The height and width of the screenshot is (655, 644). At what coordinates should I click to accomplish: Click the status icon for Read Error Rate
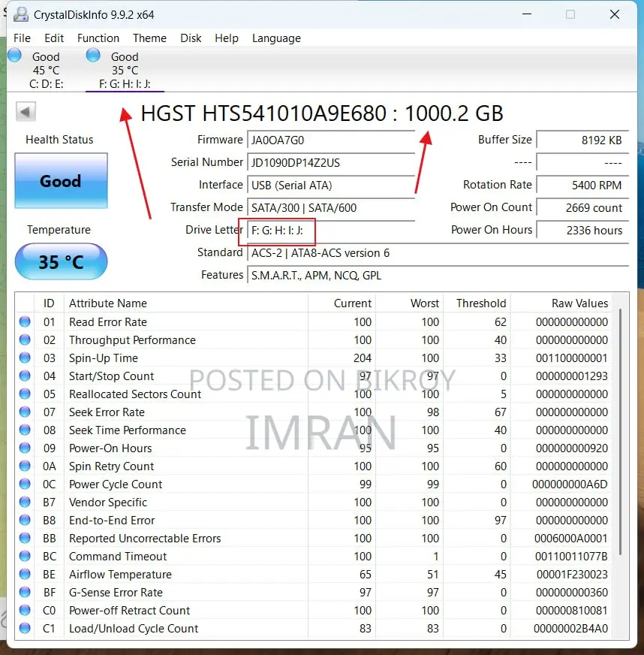click(25, 321)
